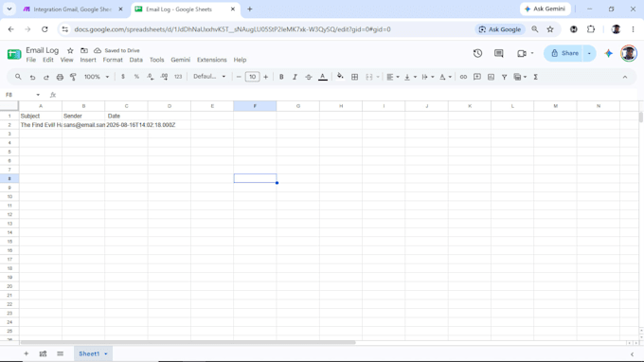The width and height of the screenshot is (644, 362).
Task: Click the Insert comment icon
Action: (x=476, y=77)
